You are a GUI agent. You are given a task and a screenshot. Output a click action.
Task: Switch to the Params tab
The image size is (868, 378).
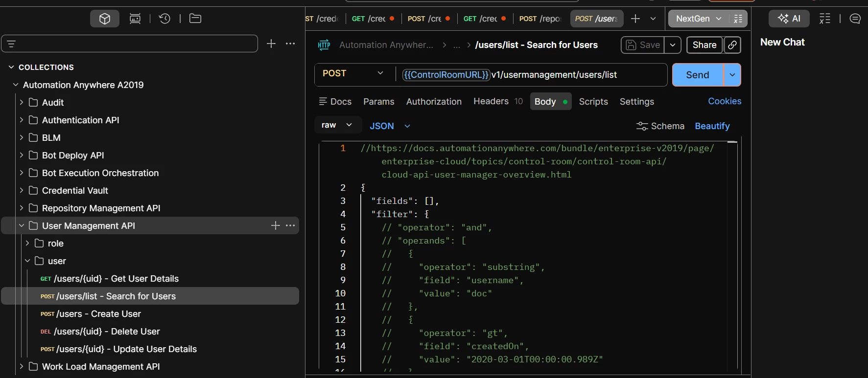tap(378, 102)
